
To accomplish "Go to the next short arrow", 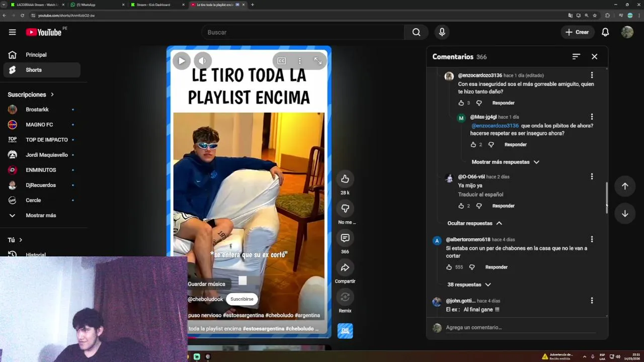I will 625,214.
